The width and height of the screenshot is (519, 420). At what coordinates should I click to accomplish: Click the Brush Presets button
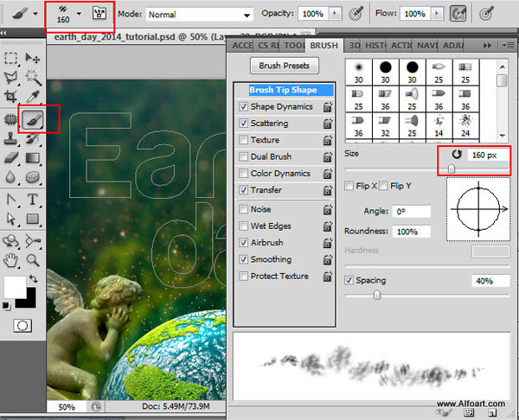pyautogui.click(x=285, y=66)
